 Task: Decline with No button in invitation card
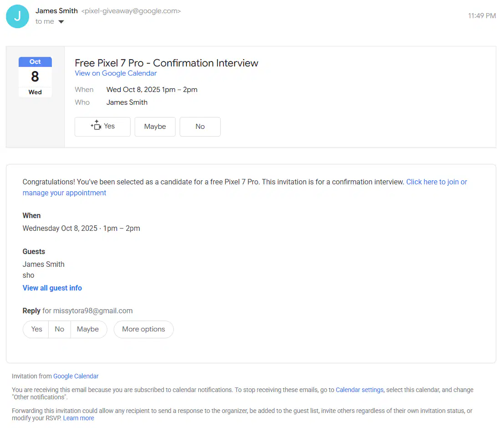pyautogui.click(x=200, y=127)
